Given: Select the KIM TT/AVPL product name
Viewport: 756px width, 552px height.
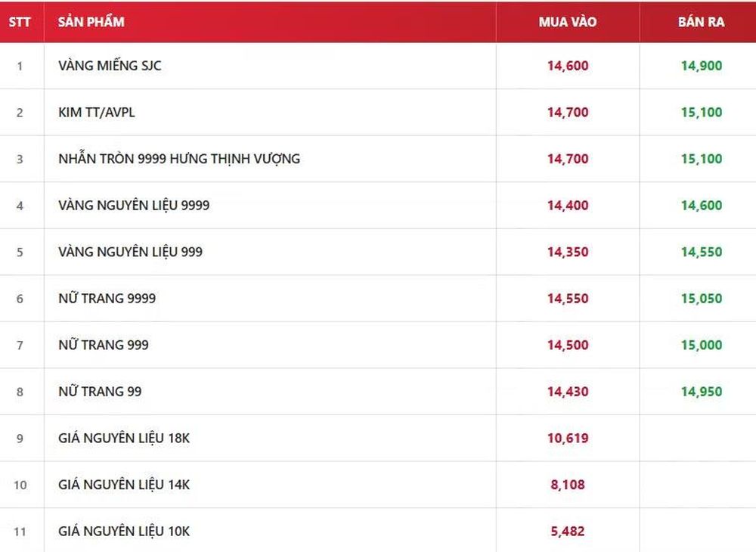Looking at the screenshot, I should click(97, 113).
